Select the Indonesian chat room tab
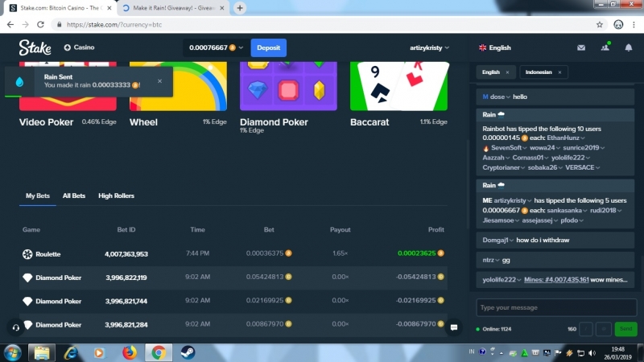Viewport: 644px width, 362px height. (539, 72)
